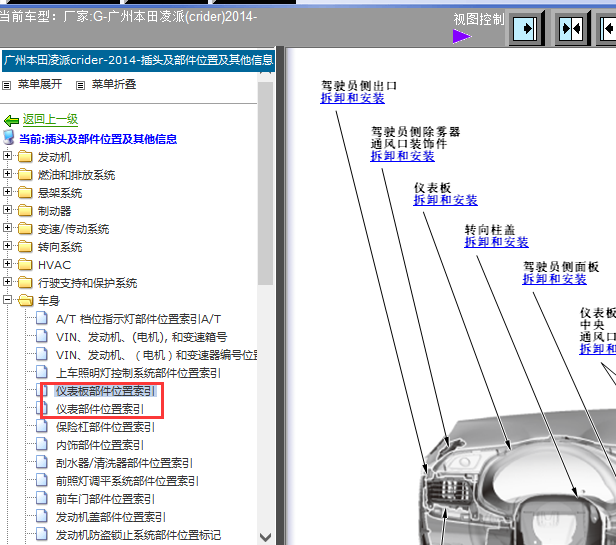Expand the 转向系统 tree node
Screen dimensions: 616x545
7,246
